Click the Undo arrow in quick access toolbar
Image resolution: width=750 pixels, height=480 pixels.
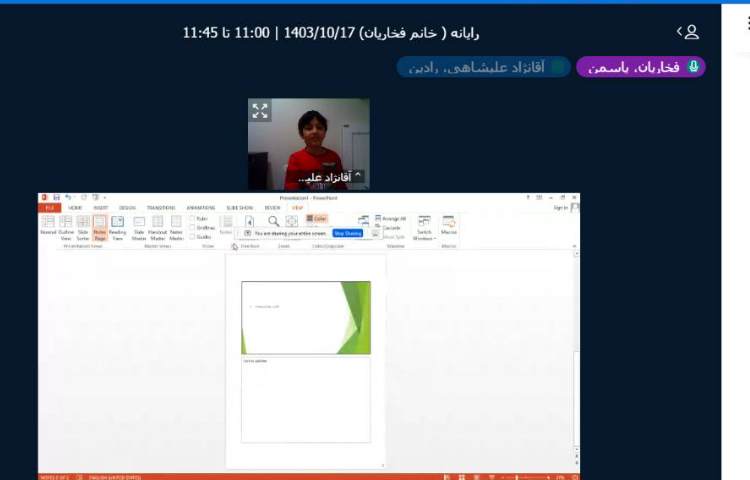coord(68,197)
